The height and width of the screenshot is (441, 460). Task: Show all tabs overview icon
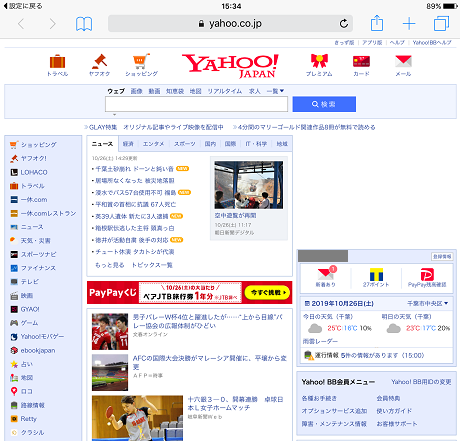click(x=441, y=24)
